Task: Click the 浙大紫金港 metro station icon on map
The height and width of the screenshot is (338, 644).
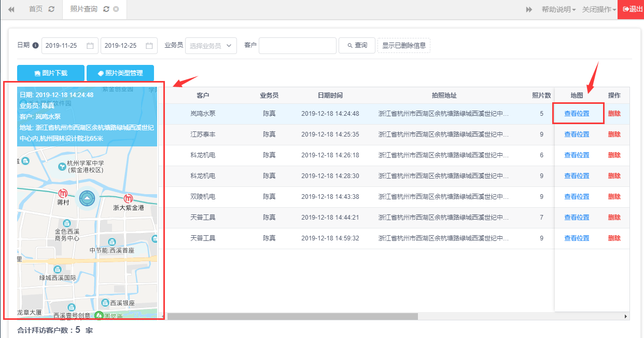Action: click(x=128, y=198)
